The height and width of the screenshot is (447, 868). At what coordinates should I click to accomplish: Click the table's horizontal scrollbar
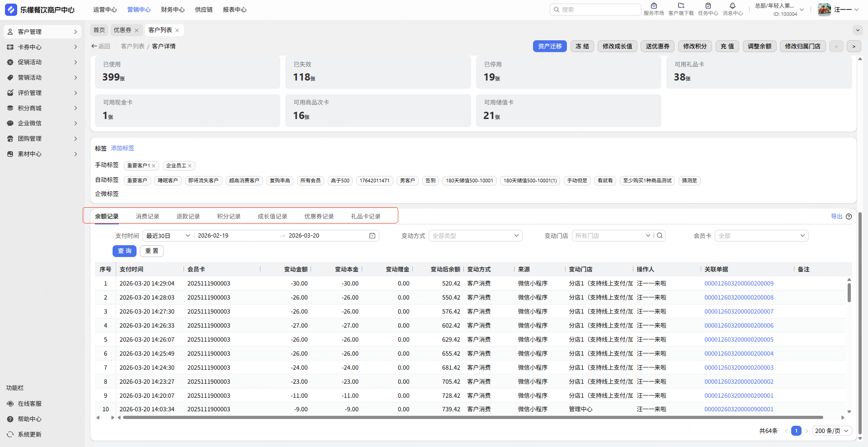[472, 418]
